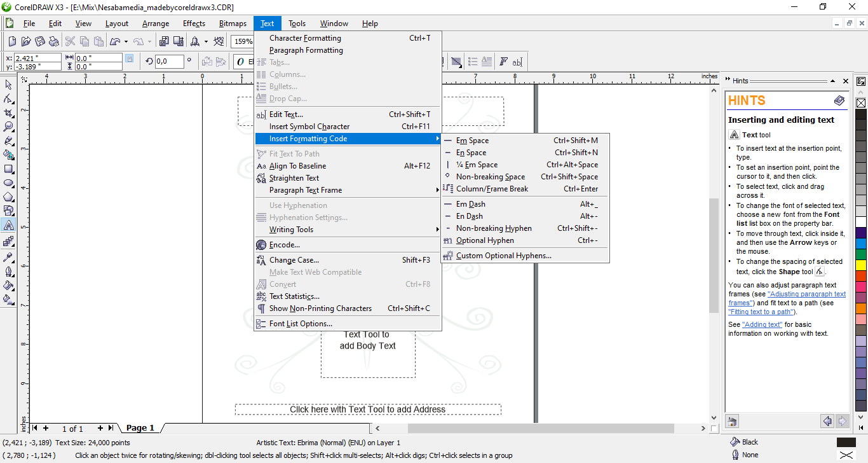
Task: Activate the Crop tool
Action: [x=8, y=113]
